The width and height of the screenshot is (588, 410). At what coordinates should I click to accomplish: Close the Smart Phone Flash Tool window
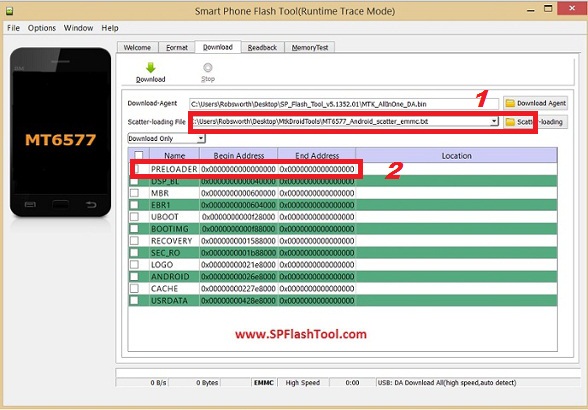coord(572,8)
